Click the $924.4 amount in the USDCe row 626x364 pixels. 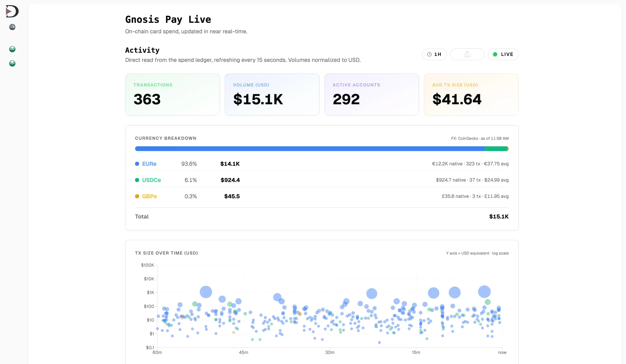tap(230, 180)
